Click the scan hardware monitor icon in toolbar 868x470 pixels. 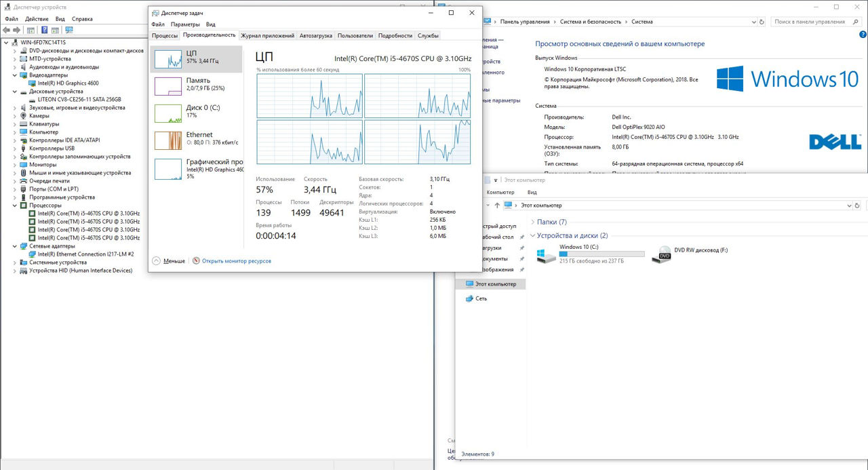(x=68, y=30)
